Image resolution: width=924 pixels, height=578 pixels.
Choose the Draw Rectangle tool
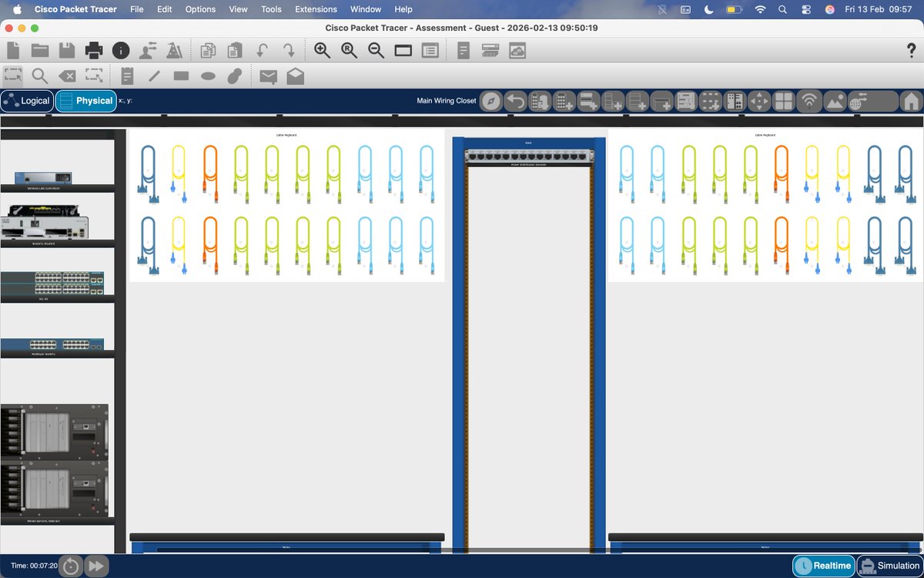tap(181, 76)
